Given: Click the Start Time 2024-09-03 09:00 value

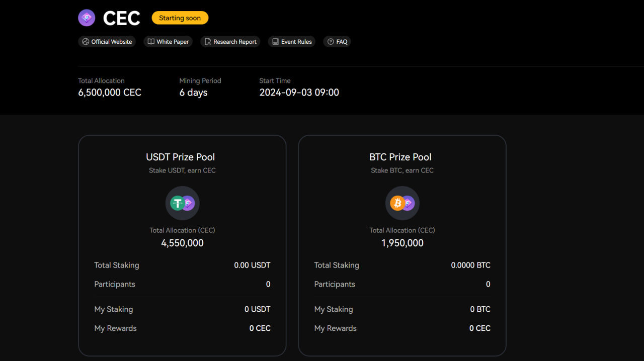Looking at the screenshot, I should 299,93.
